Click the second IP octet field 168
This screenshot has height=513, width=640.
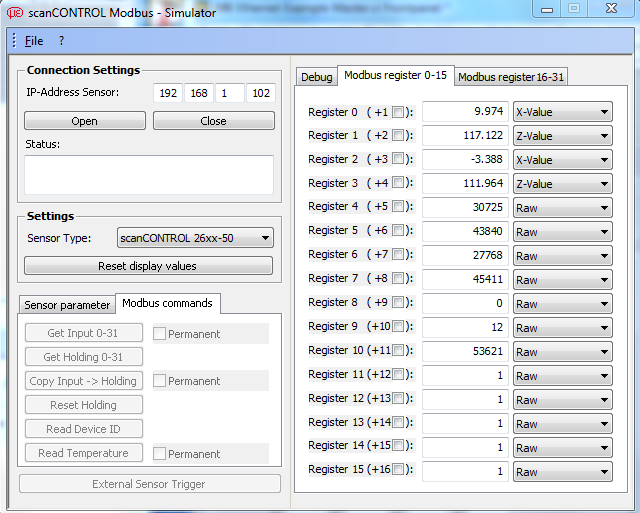coord(199,93)
